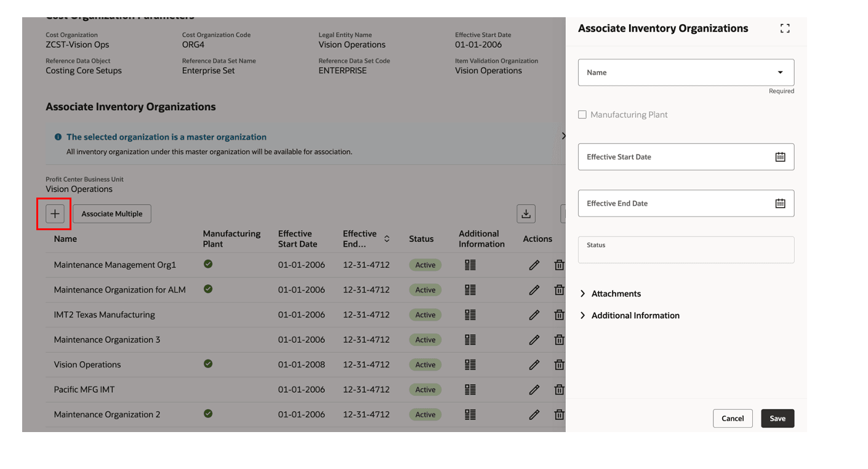Click the calendar icon for Effective End Date
868x469 pixels.
781,203
